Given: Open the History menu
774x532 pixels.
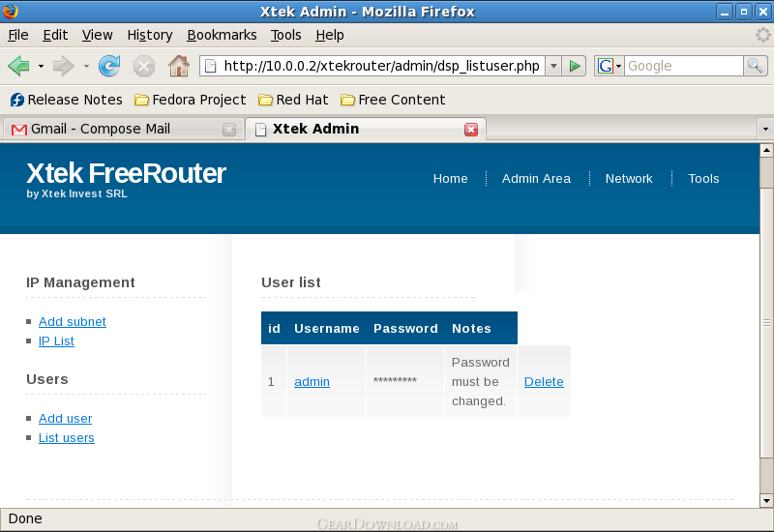Looking at the screenshot, I should pos(150,35).
